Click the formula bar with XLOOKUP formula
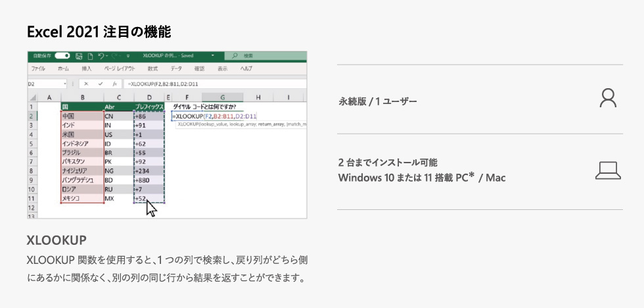The width and height of the screenshot is (644, 308). coord(216,84)
